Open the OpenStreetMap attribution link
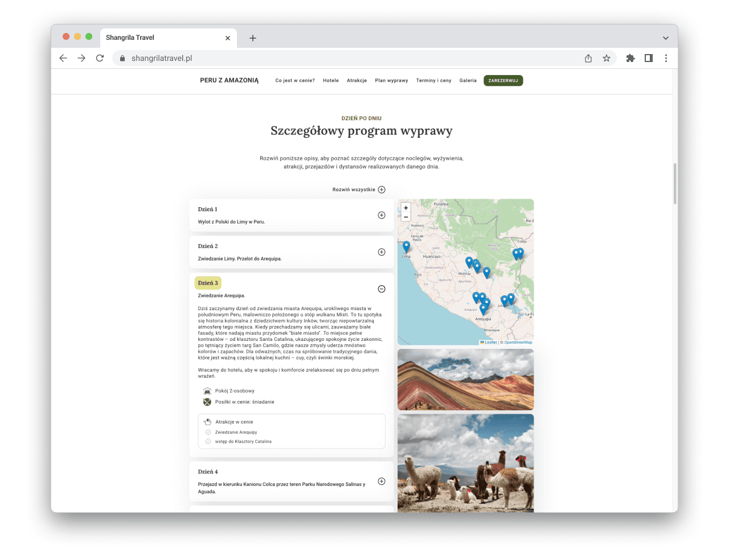Image resolution: width=729 pixels, height=560 pixels. (x=518, y=343)
